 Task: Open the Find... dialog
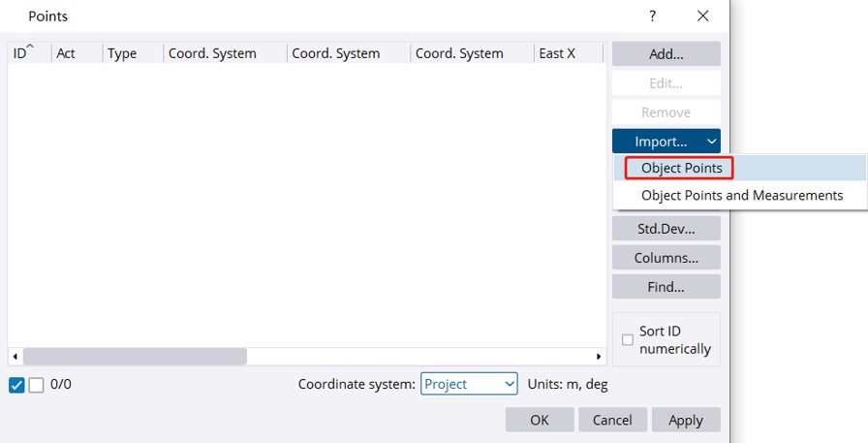click(x=666, y=287)
